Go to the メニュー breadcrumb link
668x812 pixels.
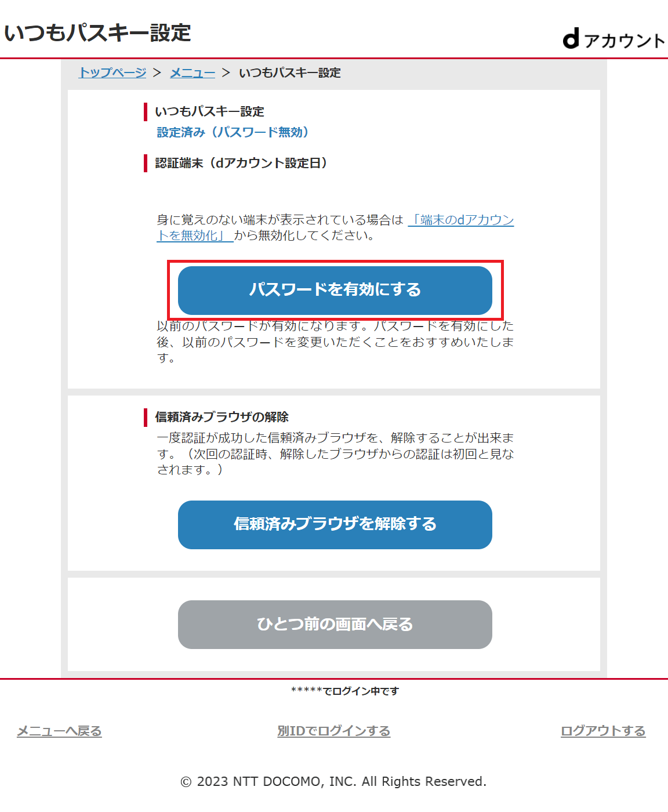point(193,72)
